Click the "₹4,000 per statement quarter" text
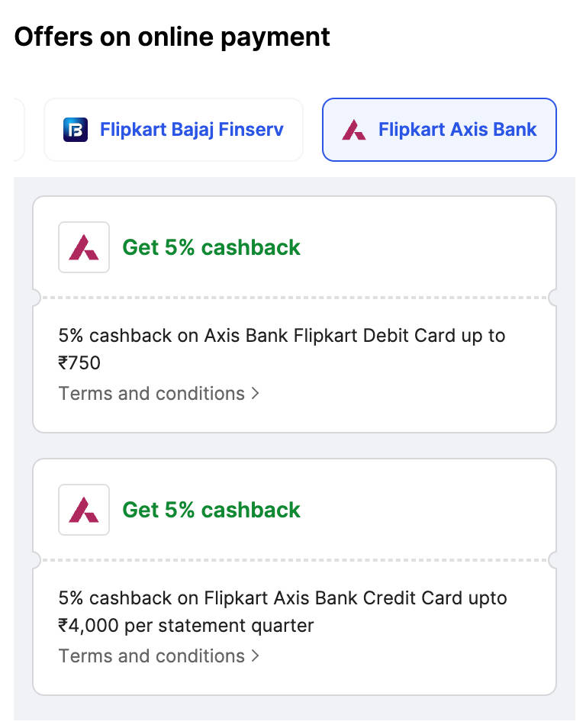The image size is (586, 728). pos(186,626)
